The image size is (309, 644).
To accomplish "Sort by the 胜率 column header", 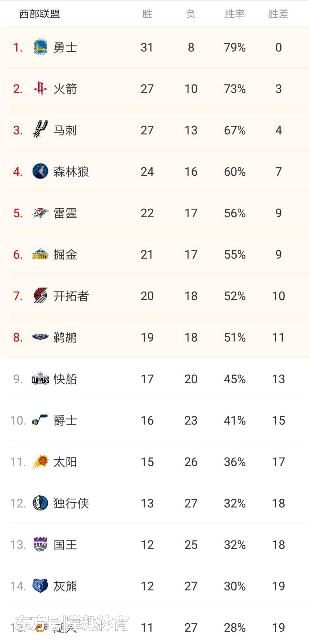I will coord(235,14).
